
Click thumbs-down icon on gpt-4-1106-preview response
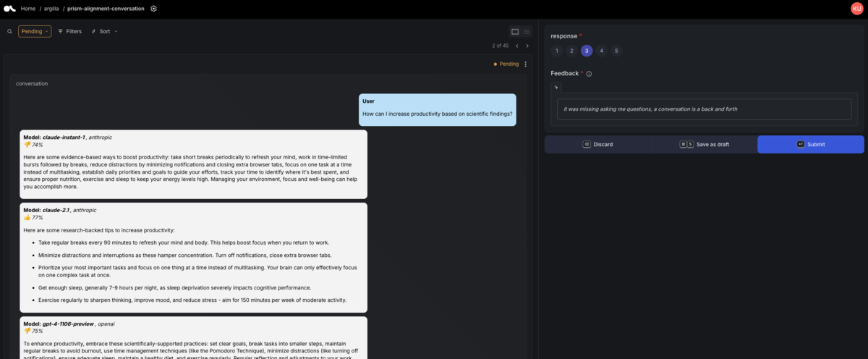27,331
